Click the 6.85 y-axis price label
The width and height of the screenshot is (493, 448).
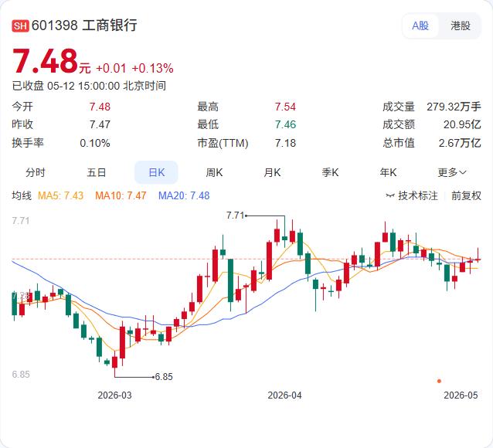[x=21, y=375]
